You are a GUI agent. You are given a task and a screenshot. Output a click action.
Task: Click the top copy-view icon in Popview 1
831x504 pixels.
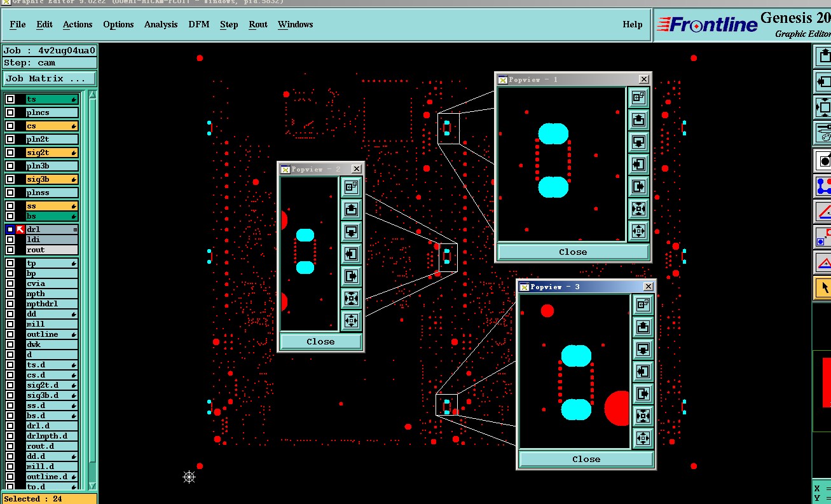point(638,97)
